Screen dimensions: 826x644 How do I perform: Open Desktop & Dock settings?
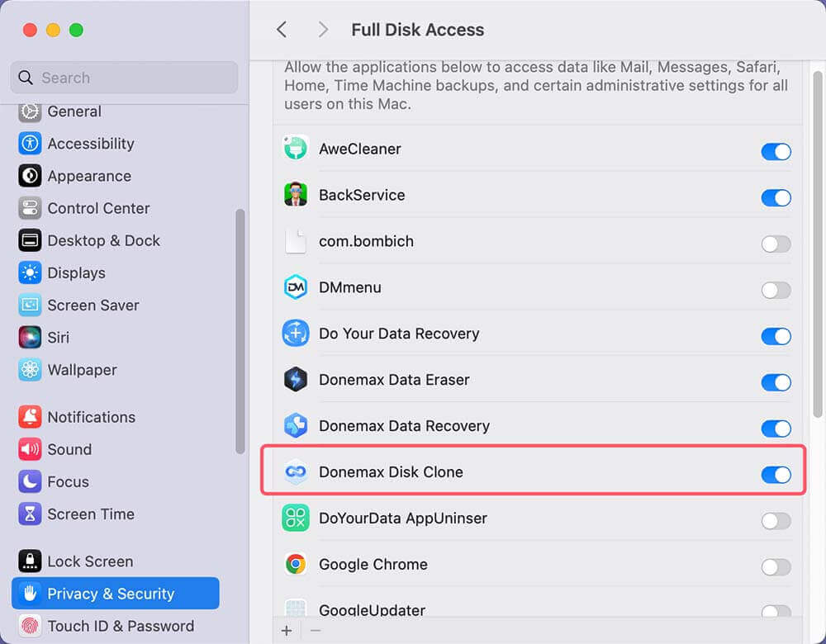pos(29,240)
